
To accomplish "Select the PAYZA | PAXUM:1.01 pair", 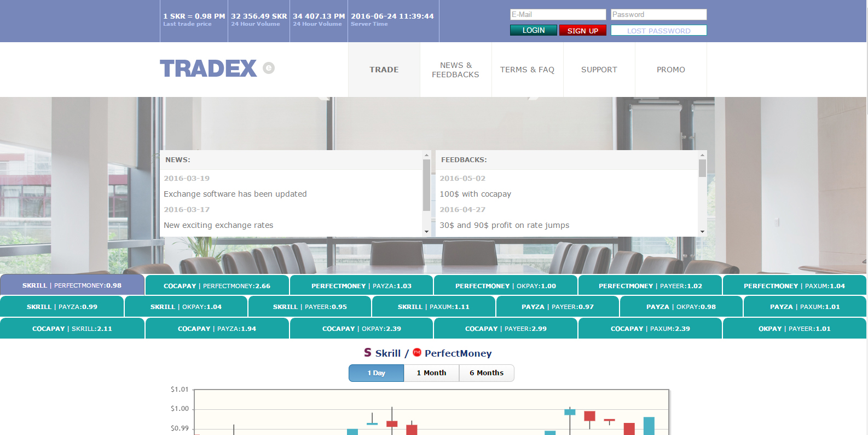I will pos(805,307).
